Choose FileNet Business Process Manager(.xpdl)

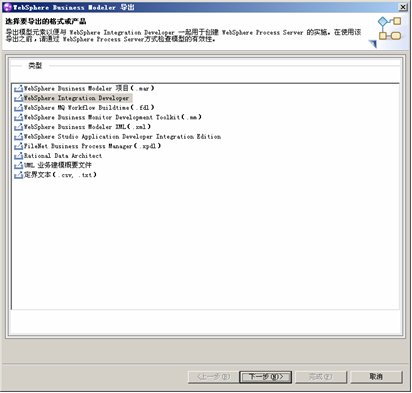click(92, 146)
